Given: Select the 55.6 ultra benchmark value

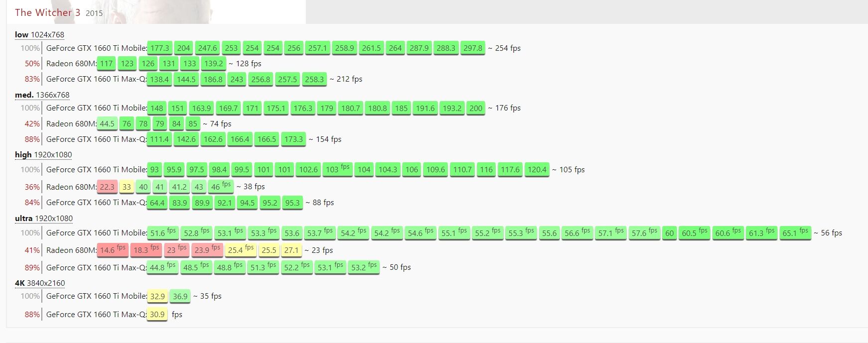Looking at the screenshot, I should (x=549, y=232).
